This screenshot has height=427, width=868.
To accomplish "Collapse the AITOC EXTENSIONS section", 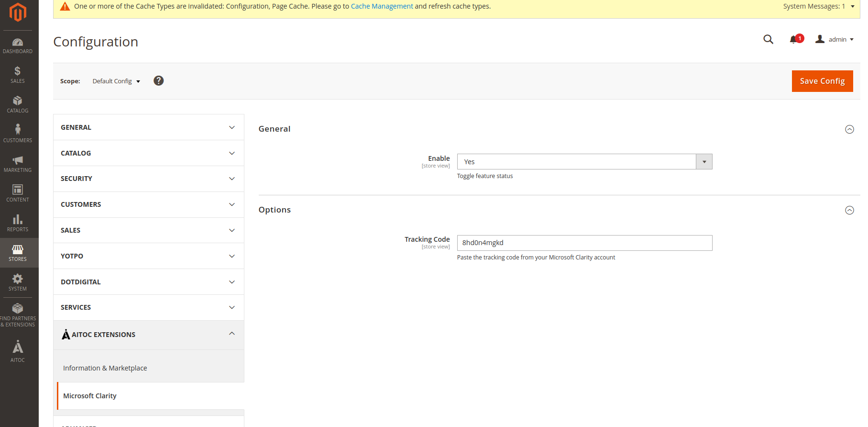I will [149, 335].
